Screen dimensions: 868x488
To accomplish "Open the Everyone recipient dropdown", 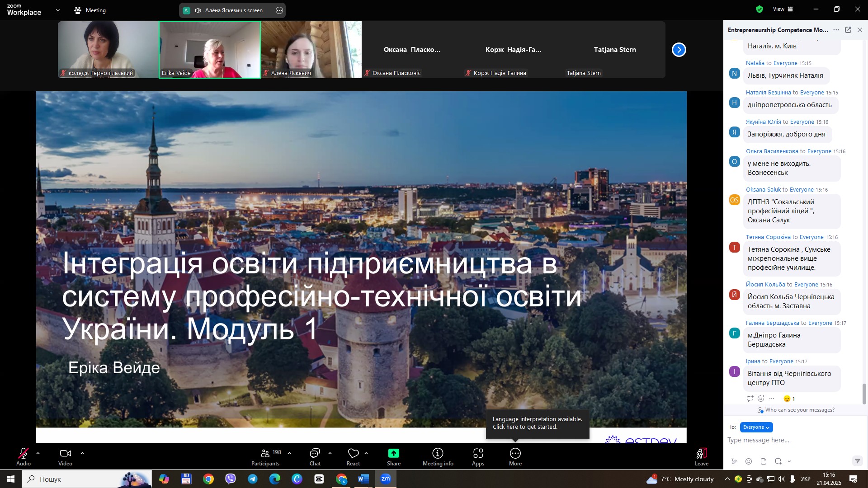I will 756,427.
